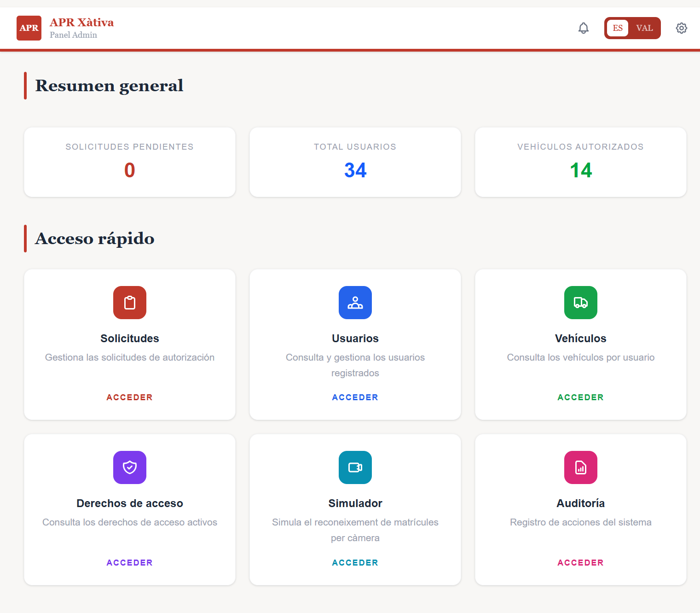Click the Derechos de acceso title
This screenshot has height=613, width=700.
pos(130,503)
